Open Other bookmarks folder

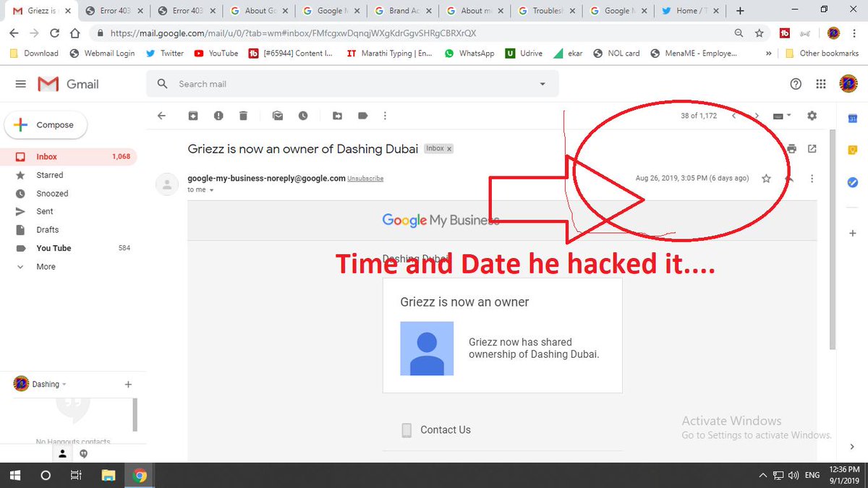(821, 53)
